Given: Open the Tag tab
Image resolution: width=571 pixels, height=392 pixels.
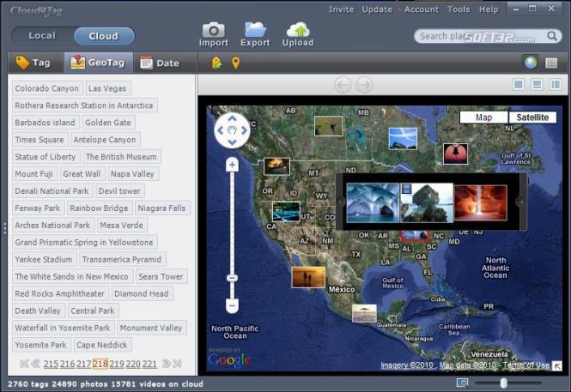Looking at the screenshot, I should [36, 63].
